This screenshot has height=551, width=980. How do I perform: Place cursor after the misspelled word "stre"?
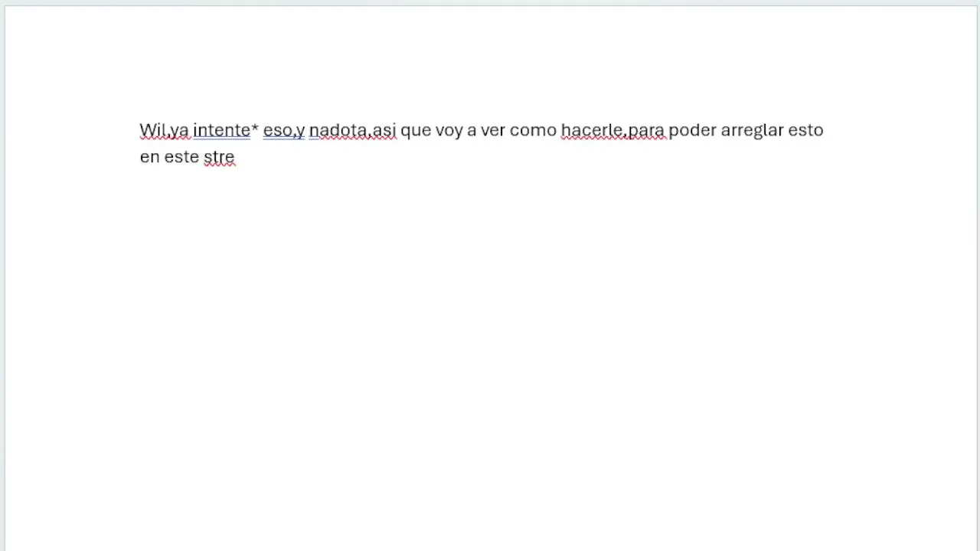[235, 158]
